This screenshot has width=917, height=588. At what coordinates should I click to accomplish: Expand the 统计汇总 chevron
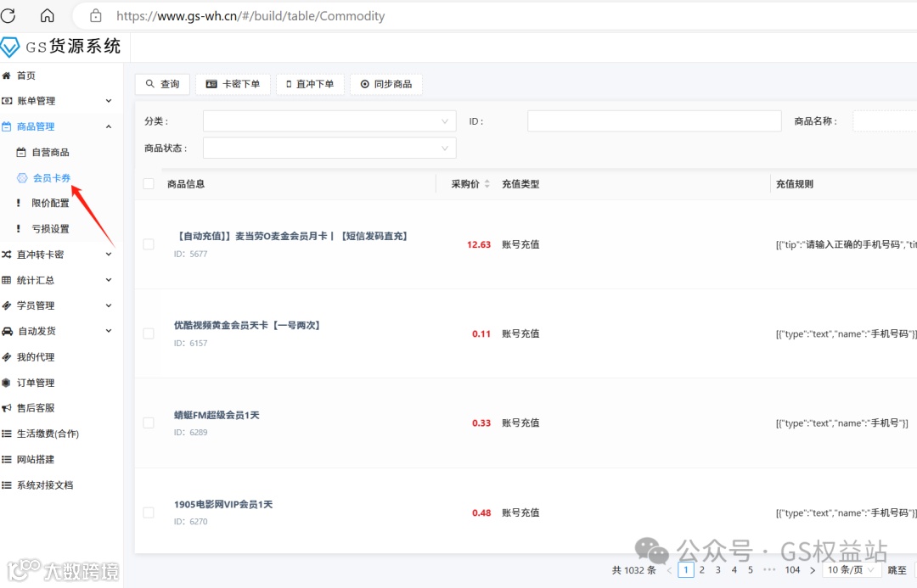tap(109, 280)
